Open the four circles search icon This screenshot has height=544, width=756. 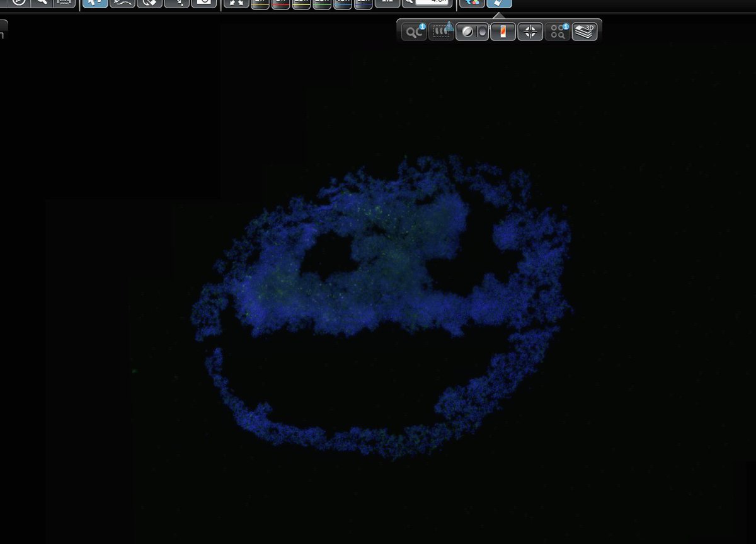click(558, 31)
